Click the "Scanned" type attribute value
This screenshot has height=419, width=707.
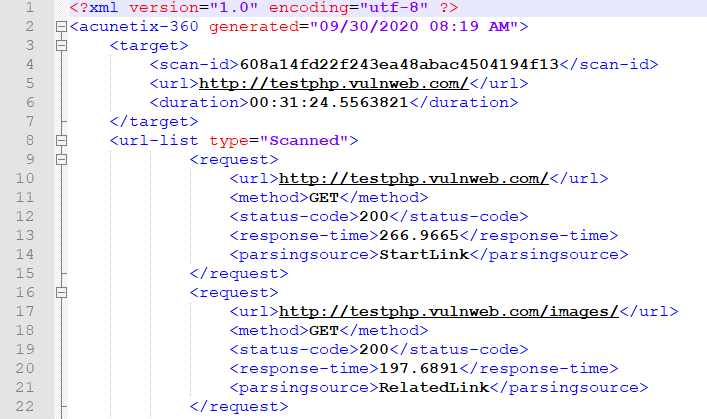(x=304, y=141)
